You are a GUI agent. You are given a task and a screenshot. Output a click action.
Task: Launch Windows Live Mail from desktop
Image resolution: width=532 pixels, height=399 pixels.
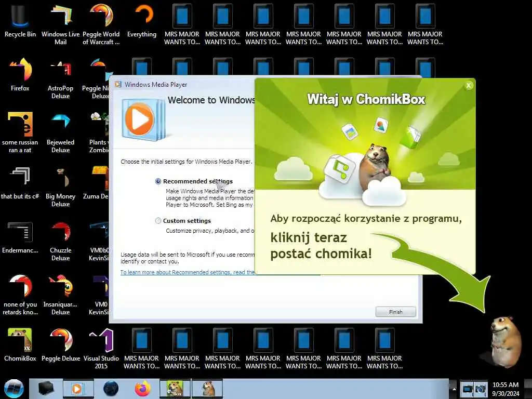(x=60, y=24)
